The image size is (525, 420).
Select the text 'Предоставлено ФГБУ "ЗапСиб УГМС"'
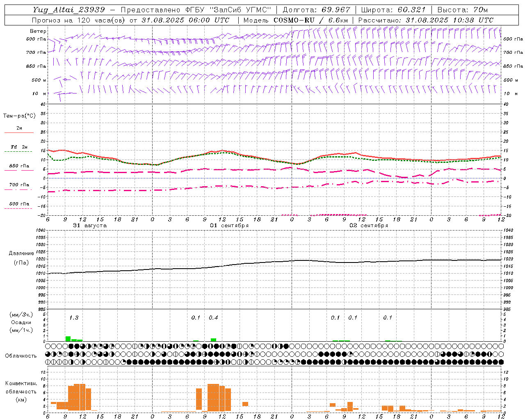196,10
